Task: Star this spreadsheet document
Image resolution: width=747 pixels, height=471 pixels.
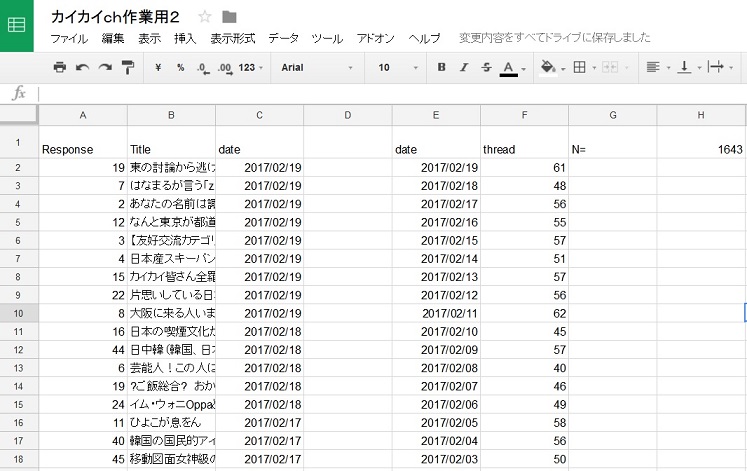Action: [x=205, y=16]
